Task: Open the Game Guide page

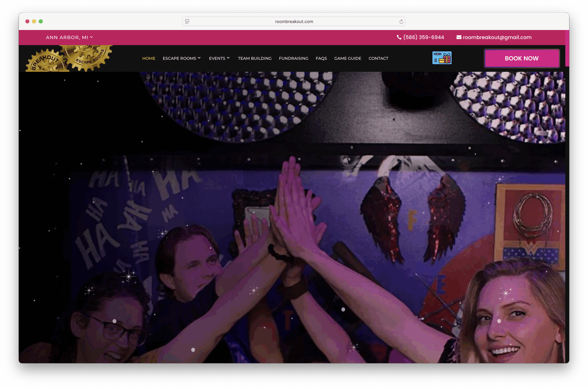Action: pyautogui.click(x=348, y=58)
